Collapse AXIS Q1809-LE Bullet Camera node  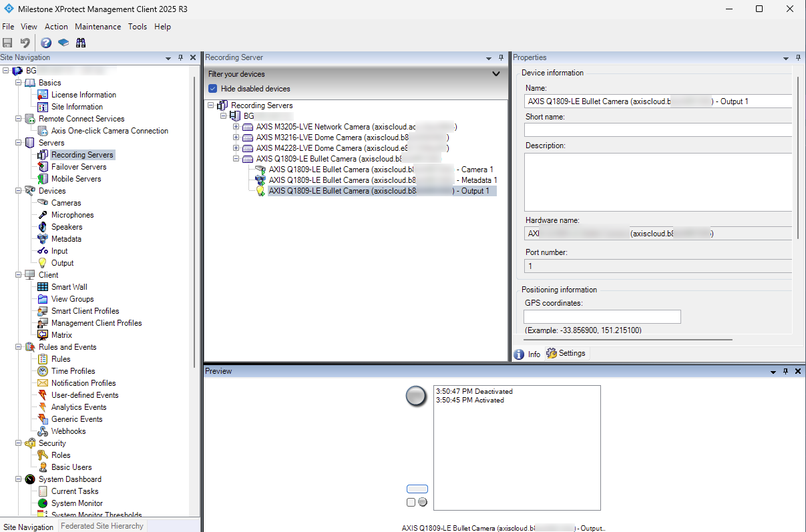(236, 159)
